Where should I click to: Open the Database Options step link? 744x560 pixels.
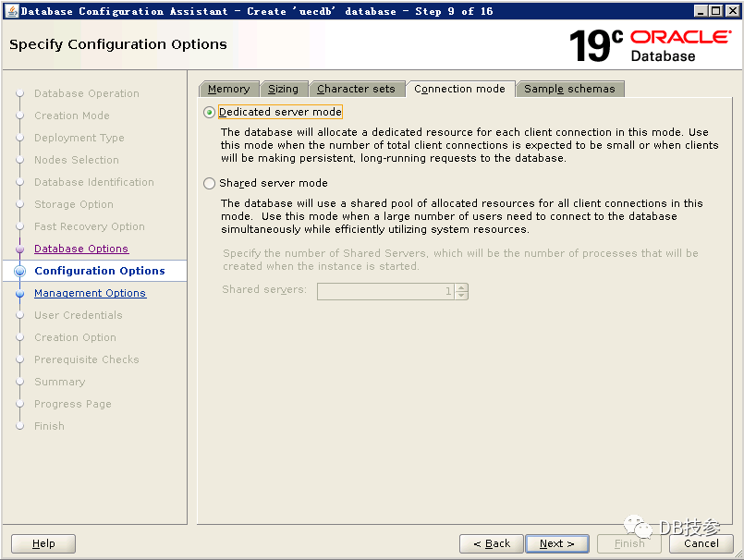pyautogui.click(x=81, y=249)
